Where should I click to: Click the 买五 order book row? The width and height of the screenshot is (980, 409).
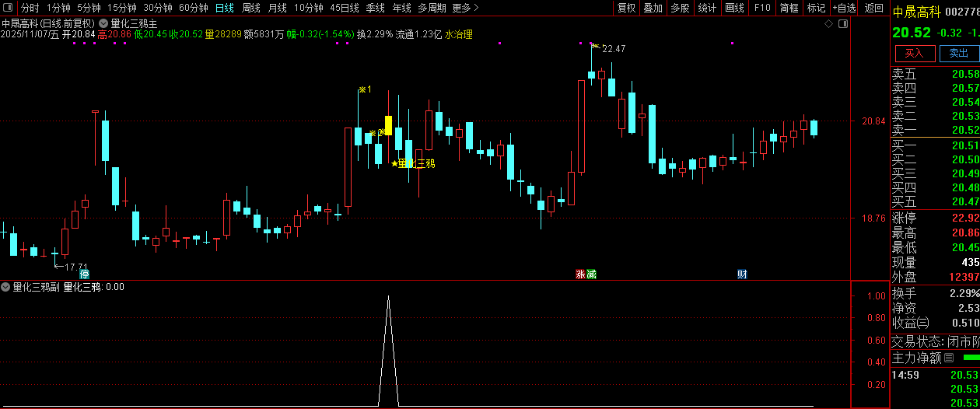(x=935, y=202)
